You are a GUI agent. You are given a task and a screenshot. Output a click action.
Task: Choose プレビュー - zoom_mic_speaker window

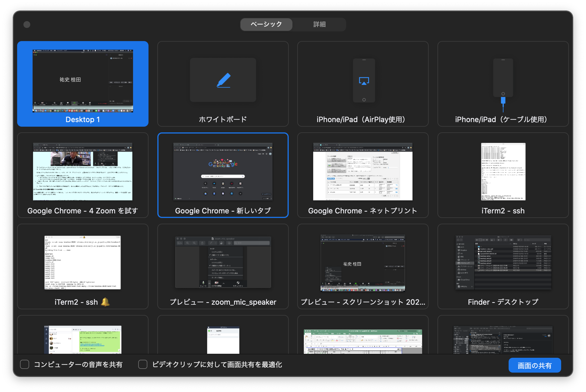point(223,266)
